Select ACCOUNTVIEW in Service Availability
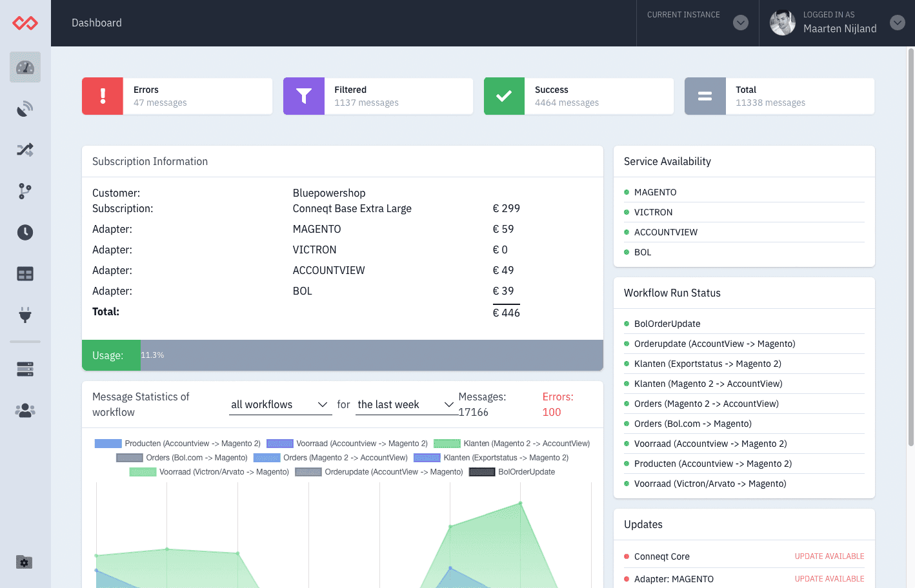The image size is (915, 588). (x=744, y=232)
